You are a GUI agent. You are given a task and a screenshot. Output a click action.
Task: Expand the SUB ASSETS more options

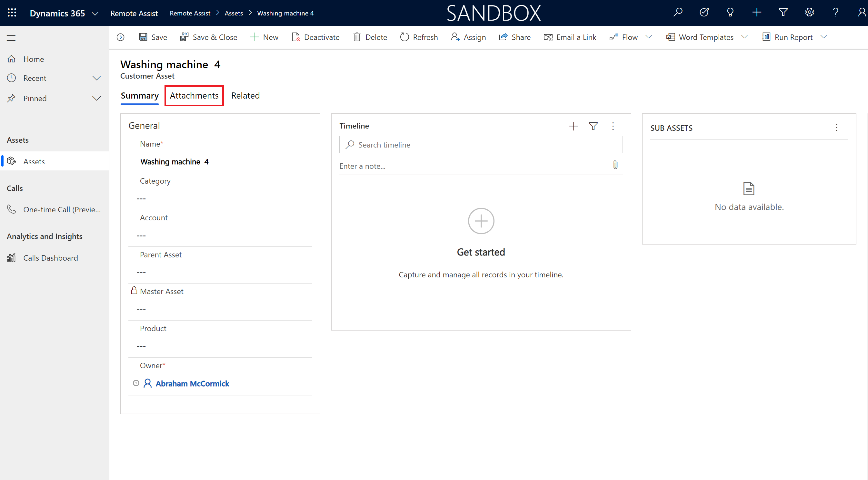tap(837, 127)
